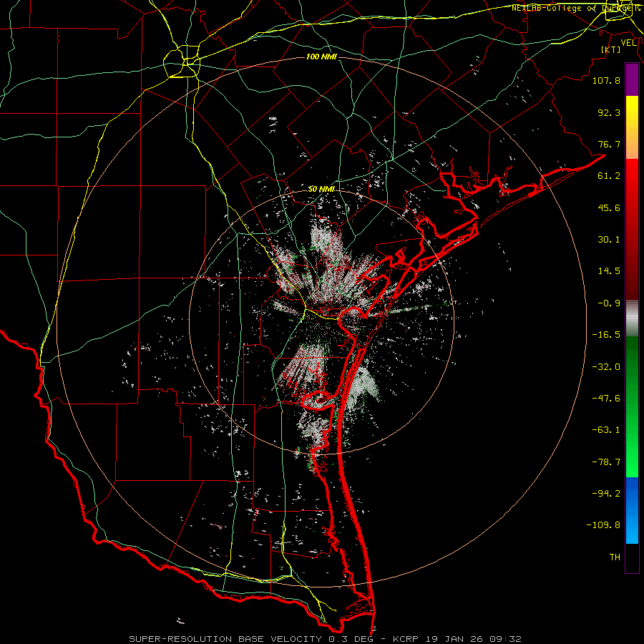Click the purple segment of the color bar
The height and width of the screenshot is (644, 644).
pyautogui.click(x=632, y=79)
